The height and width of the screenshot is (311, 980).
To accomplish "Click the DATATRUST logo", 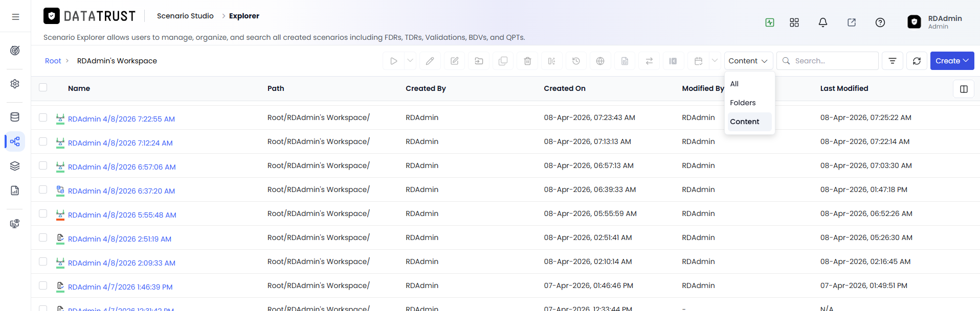I will tap(90, 16).
